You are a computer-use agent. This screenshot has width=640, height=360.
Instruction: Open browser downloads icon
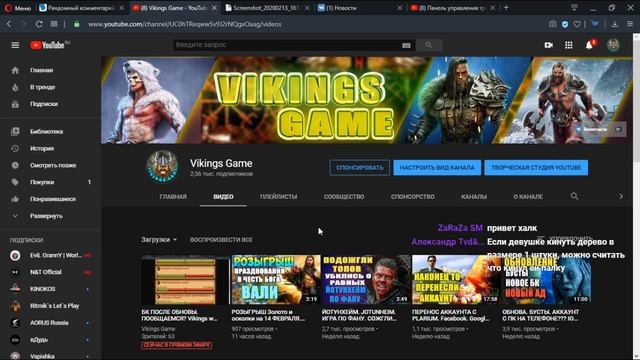click(615, 24)
